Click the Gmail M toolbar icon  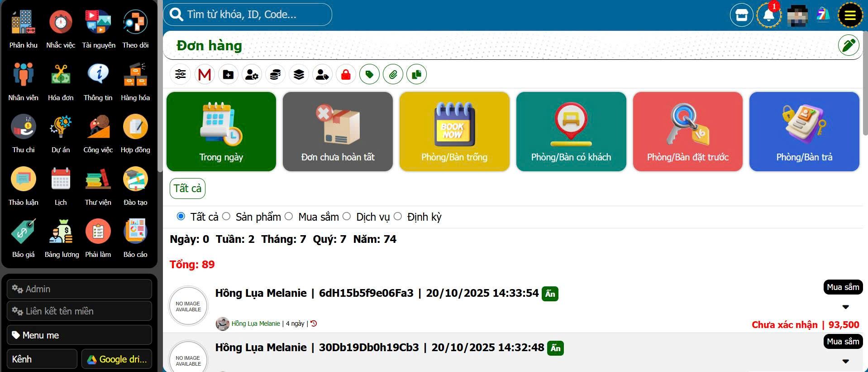tap(205, 74)
